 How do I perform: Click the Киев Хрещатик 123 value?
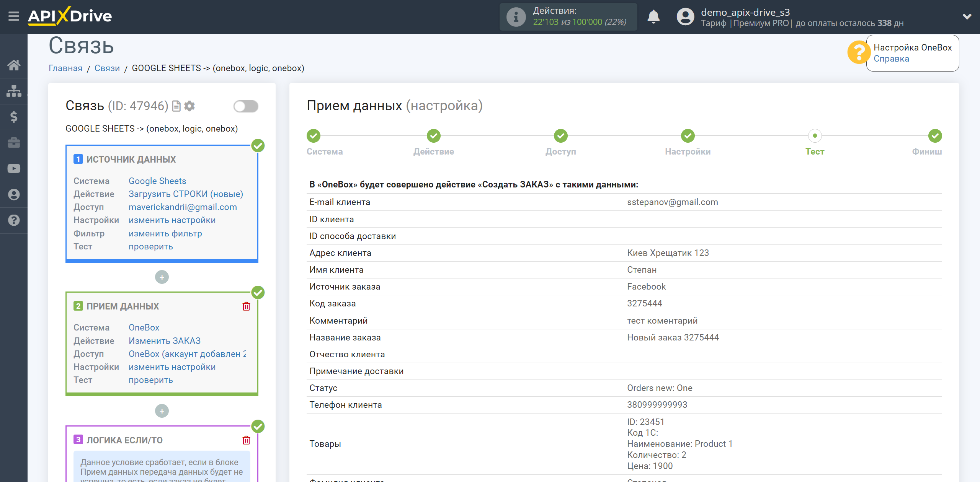pos(668,253)
